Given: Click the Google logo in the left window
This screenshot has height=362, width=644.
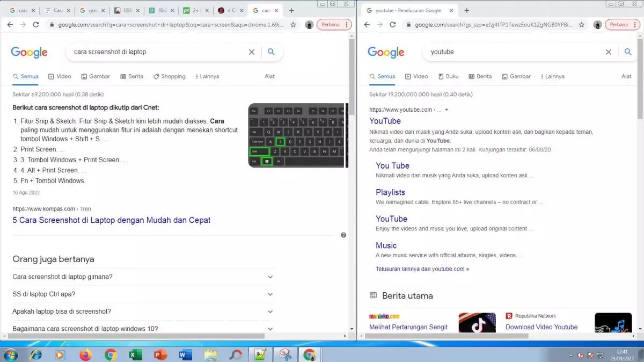Looking at the screenshot, I should coord(29,52).
